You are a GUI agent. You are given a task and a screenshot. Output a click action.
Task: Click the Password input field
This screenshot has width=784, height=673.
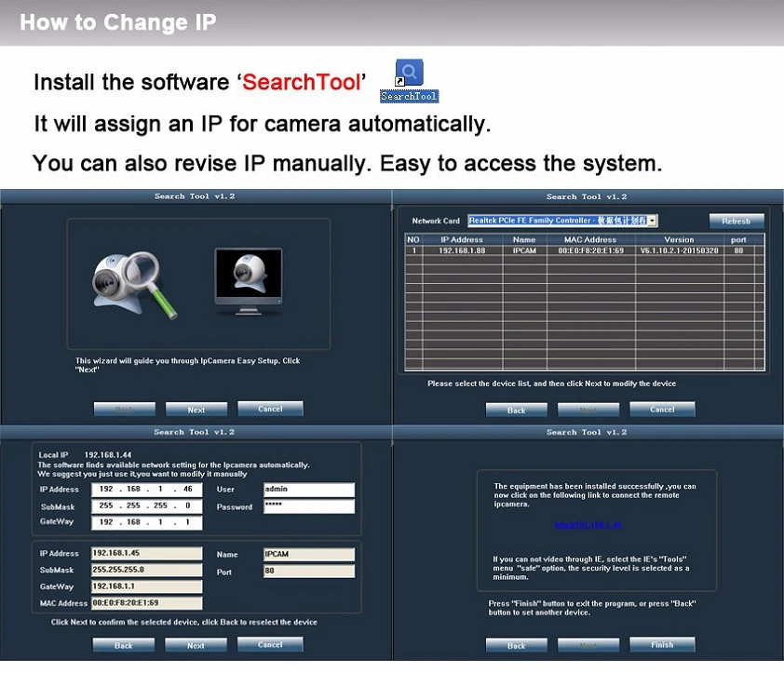tap(309, 506)
